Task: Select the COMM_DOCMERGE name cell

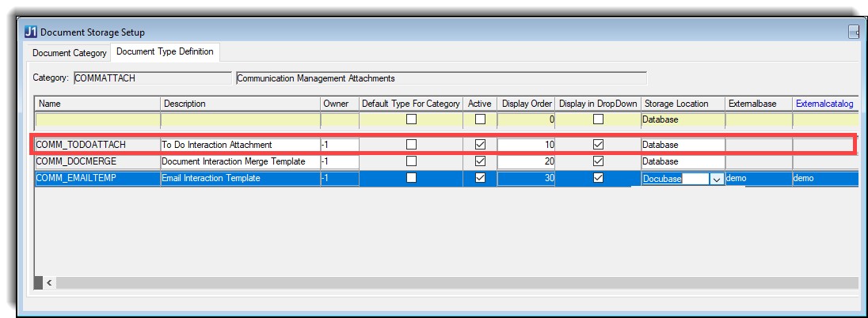Action: (98, 161)
